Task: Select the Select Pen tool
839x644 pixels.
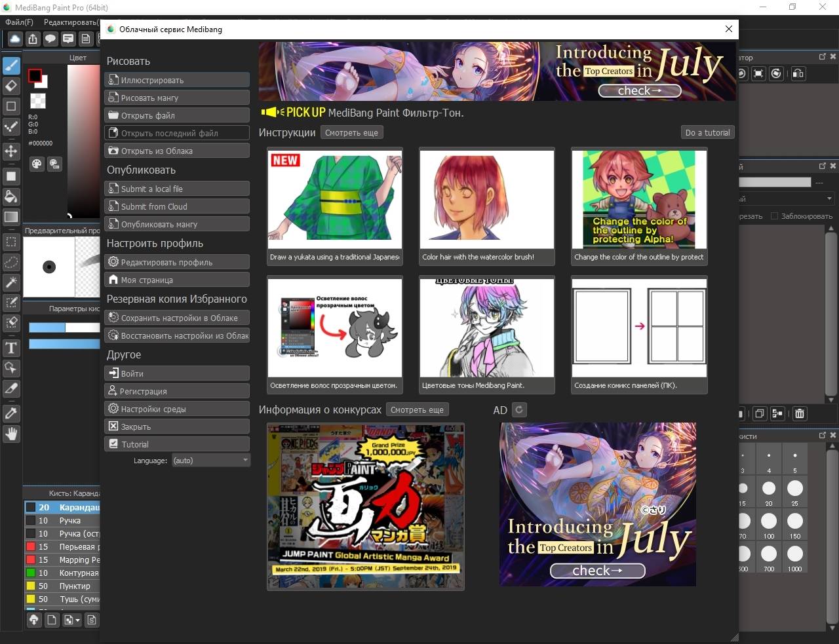Action: pyautogui.click(x=11, y=303)
